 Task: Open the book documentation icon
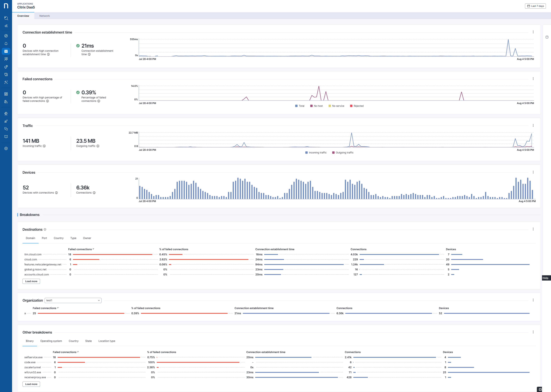coord(6,137)
